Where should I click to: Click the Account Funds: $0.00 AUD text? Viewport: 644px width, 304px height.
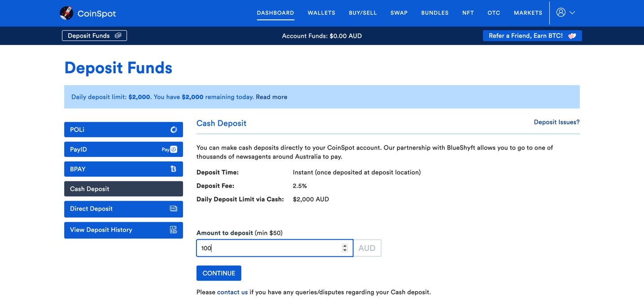pyautogui.click(x=322, y=36)
